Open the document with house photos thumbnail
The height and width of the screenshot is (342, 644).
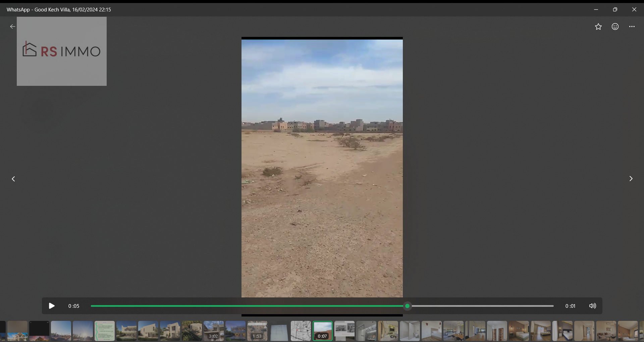[344, 331]
